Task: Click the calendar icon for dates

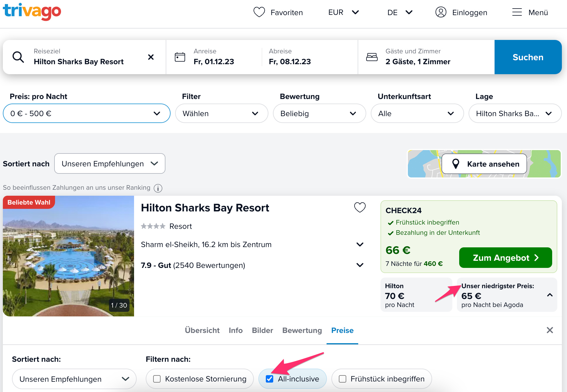Action: tap(180, 57)
